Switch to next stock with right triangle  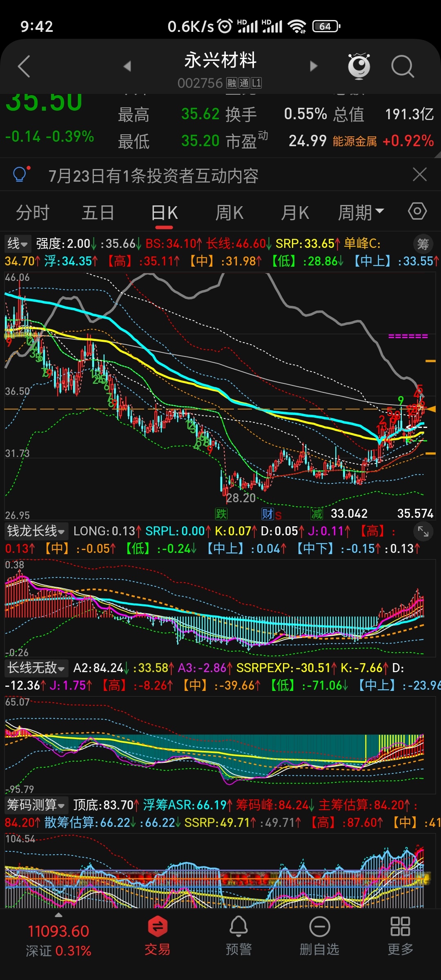[314, 66]
